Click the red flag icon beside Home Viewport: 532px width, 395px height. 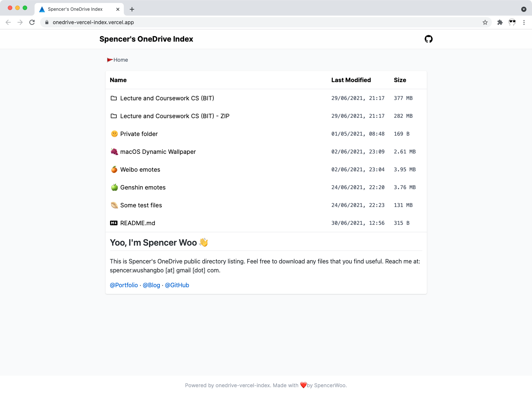[110, 60]
